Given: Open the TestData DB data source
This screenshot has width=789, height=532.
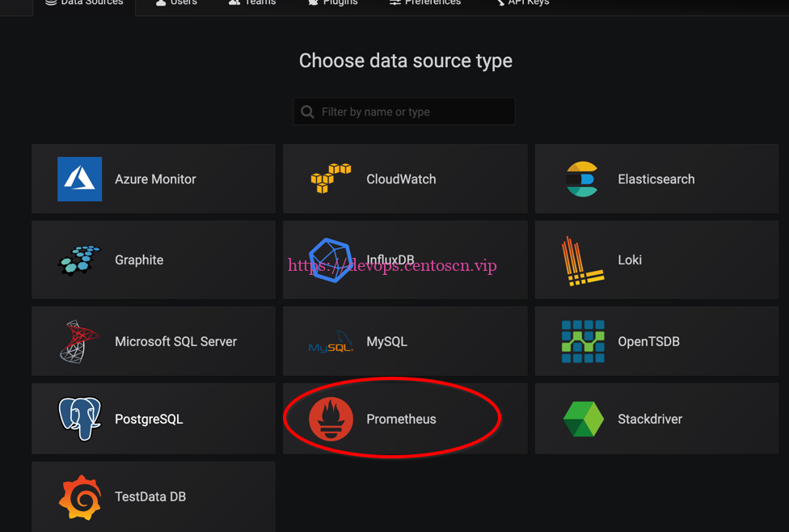Looking at the screenshot, I should point(153,496).
